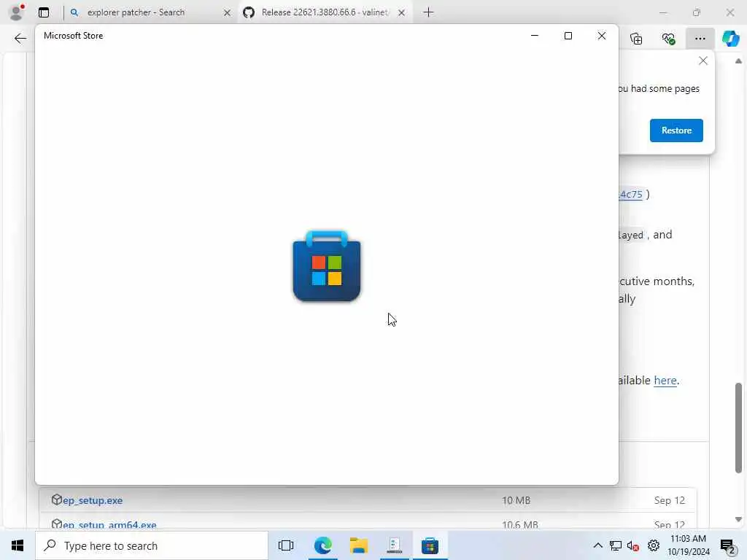The width and height of the screenshot is (747, 560).
Task: Switch to the explorer patcher Search tab
Action: (136, 12)
